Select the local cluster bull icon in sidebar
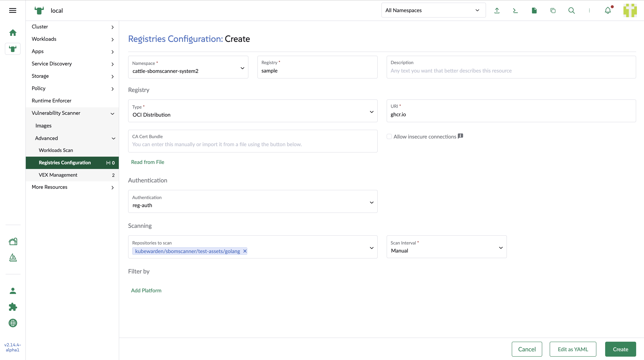The height and width of the screenshot is (360, 644). (x=13, y=49)
